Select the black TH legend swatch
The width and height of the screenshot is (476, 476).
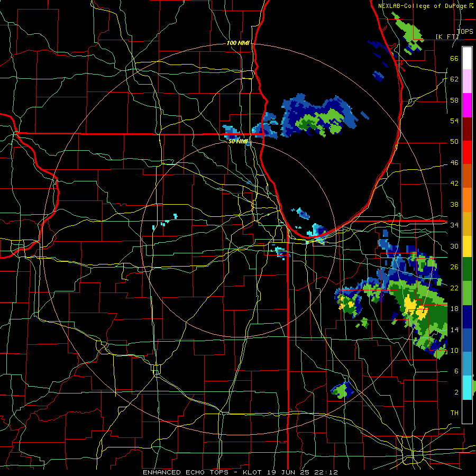tap(467, 411)
